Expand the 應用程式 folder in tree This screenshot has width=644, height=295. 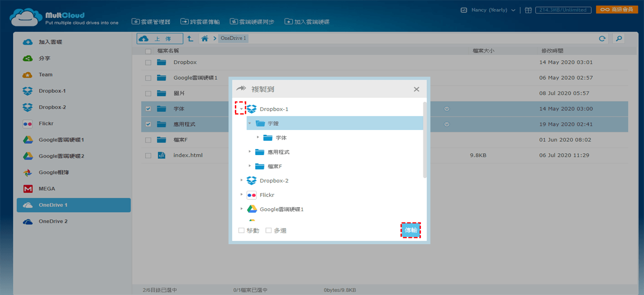(x=249, y=152)
